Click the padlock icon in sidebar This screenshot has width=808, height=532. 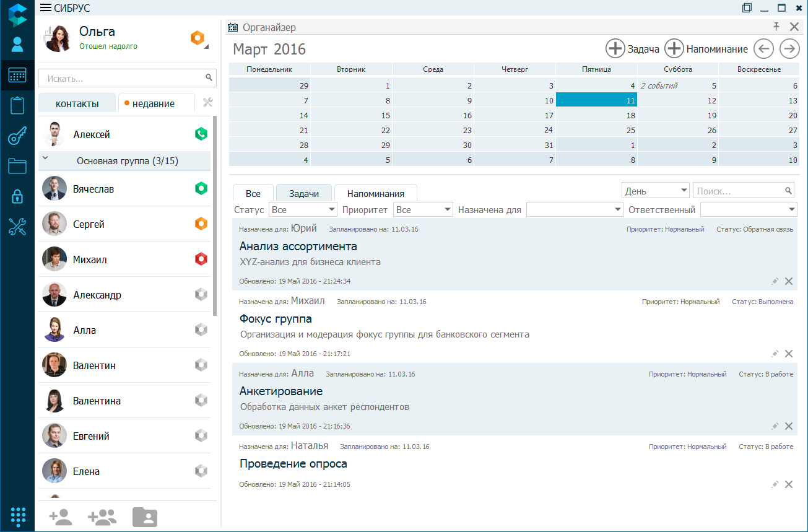17,197
